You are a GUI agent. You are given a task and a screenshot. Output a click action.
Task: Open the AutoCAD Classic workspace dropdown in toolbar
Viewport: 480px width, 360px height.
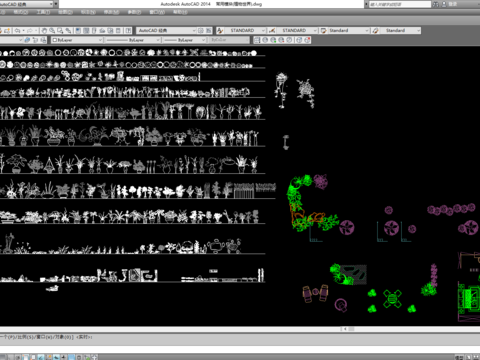pos(166,31)
